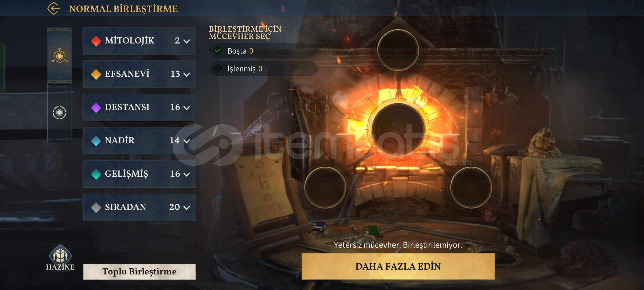Click the central forge result slot
This screenshot has width=644, height=290.
click(398, 129)
